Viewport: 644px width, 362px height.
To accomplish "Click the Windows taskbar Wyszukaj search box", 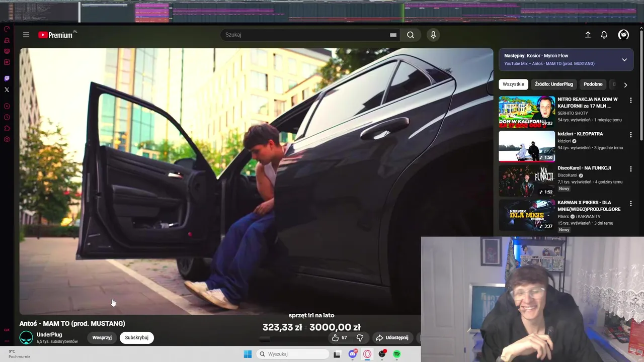I will [x=293, y=354].
